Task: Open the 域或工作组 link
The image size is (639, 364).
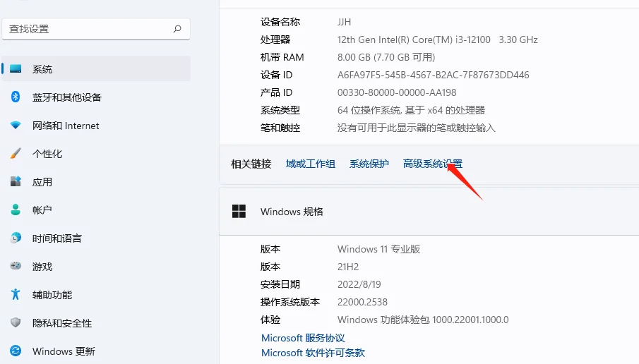Action: (x=311, y=164)
